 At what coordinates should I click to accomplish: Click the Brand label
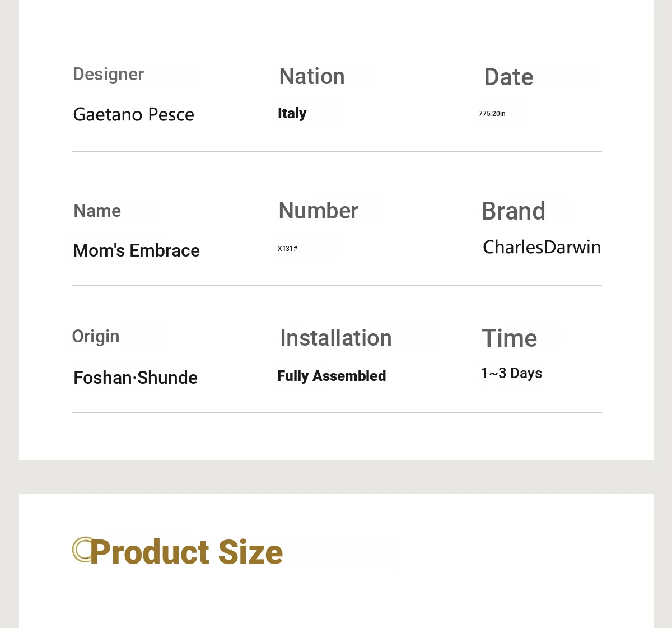[x=513, y=211]
